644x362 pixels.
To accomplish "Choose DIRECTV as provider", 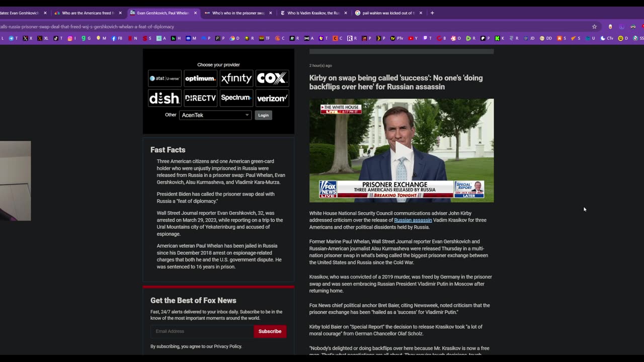I will (200, 98).
